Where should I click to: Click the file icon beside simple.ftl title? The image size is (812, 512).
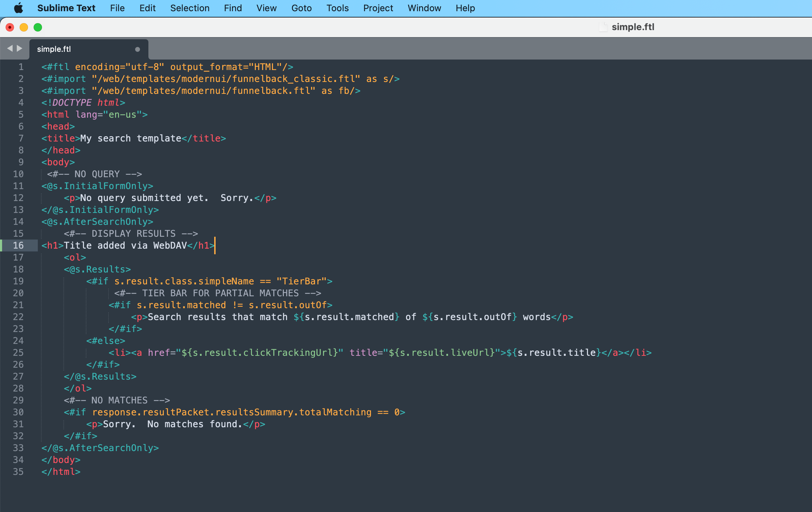click(x=603, y=27)
